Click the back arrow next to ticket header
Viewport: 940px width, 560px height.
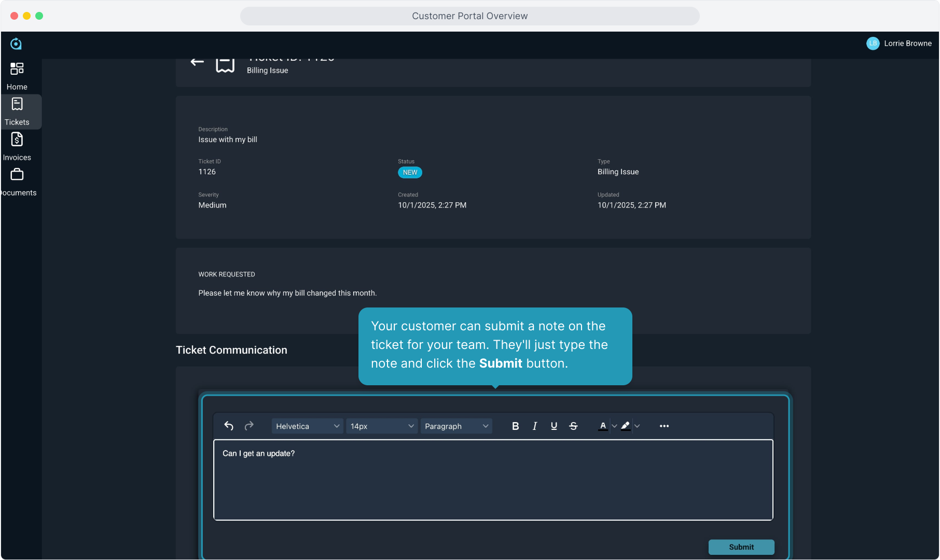(197, 62)
